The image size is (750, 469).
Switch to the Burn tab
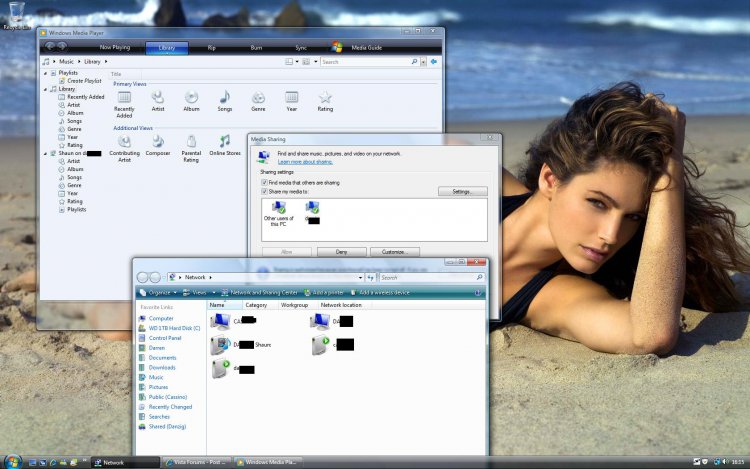coord(256,48)
